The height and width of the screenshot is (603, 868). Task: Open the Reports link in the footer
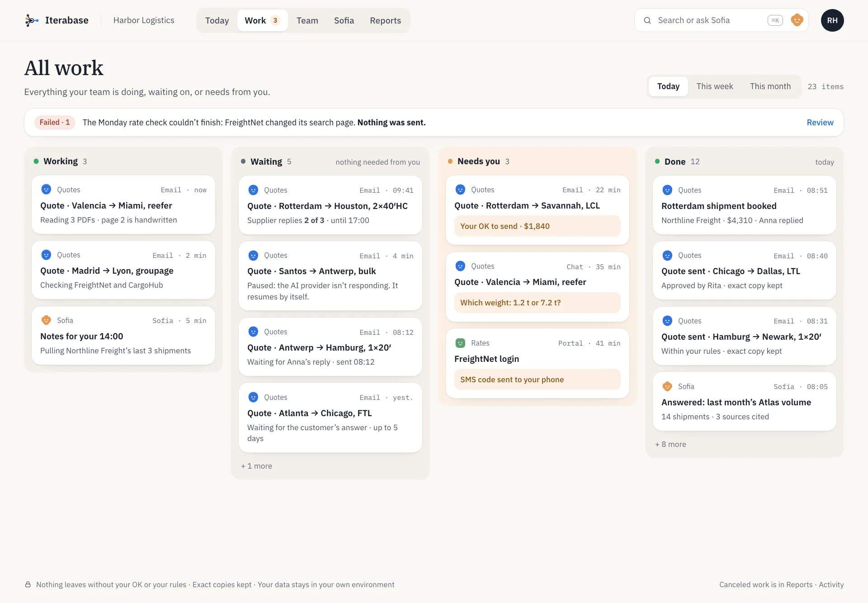click(799, 584)
